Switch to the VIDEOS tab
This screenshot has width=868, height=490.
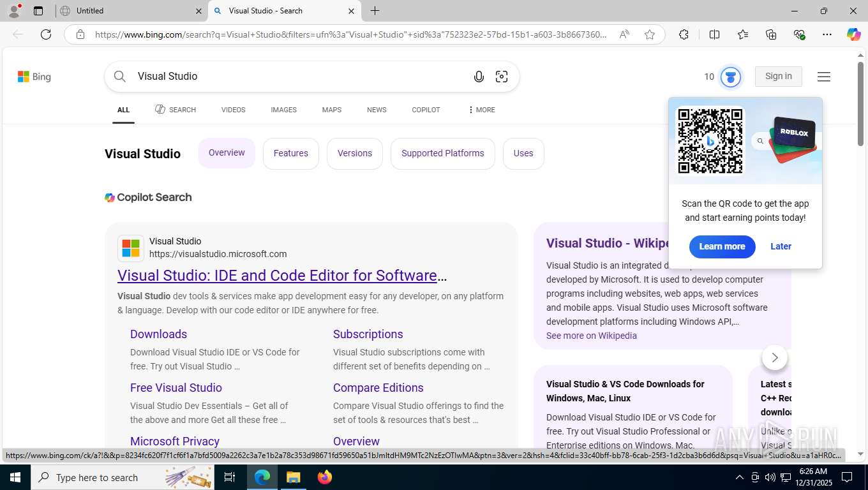pyautogui.click(x=233, y=110)
